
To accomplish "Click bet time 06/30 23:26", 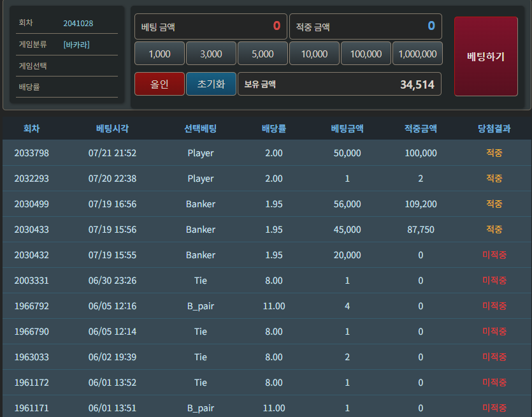I will click(x=112, y=281).
